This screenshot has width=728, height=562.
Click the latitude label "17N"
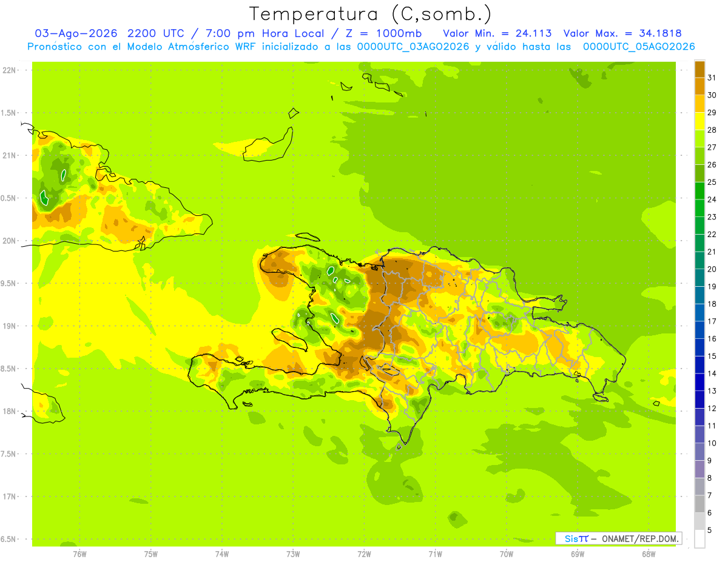pyautogui.click(x=9, y=497)
